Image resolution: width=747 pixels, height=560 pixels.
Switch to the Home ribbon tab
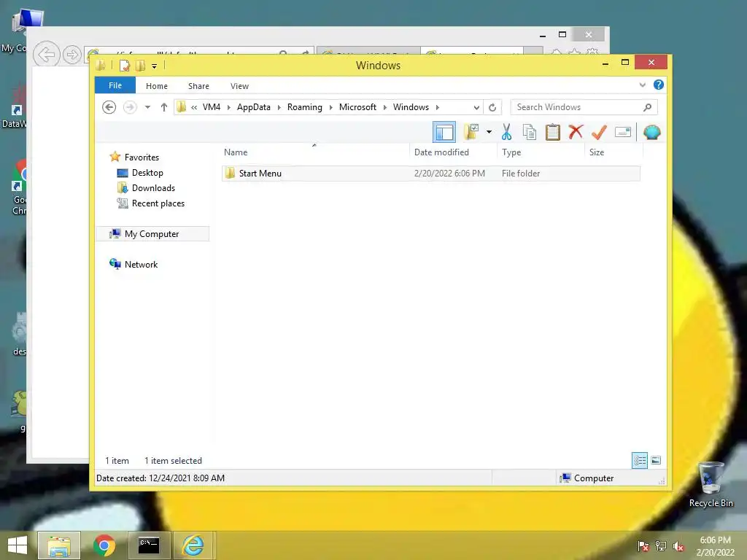[x=157, y=86]
